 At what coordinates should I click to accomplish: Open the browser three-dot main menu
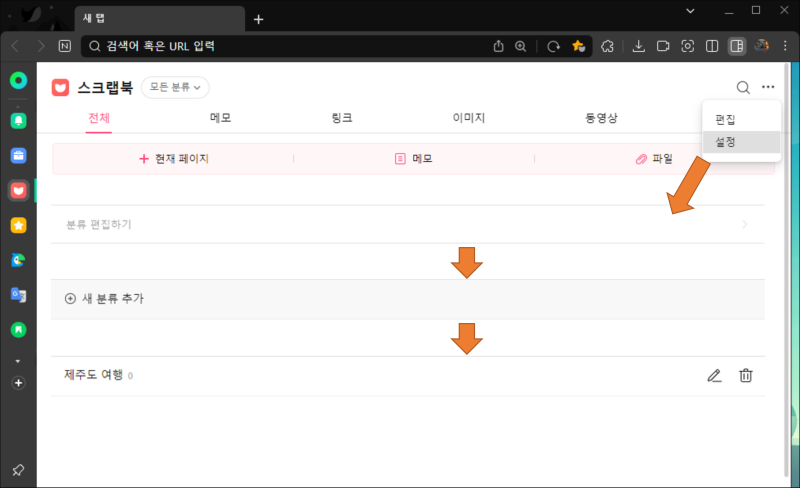point(785,46)
